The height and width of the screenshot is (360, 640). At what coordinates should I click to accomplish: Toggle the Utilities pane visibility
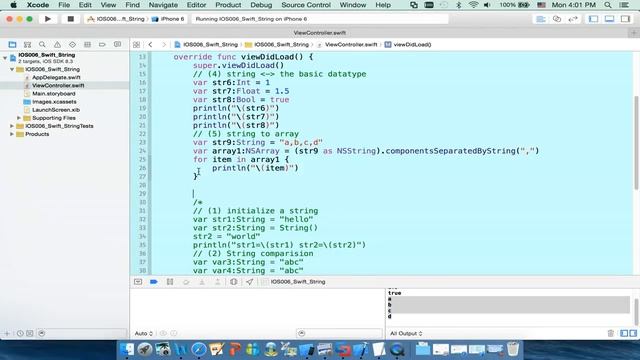pyautogui.click(x=625, y=19)
